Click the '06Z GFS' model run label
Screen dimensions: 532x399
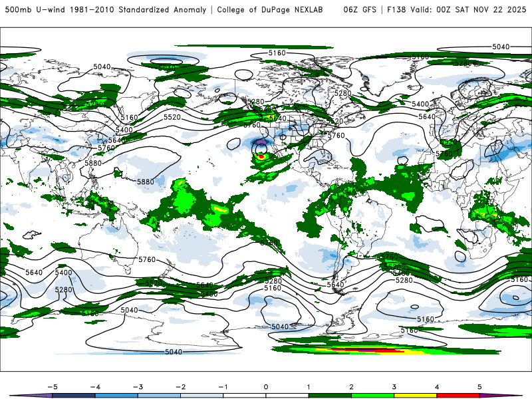click(x=360, y=9)
